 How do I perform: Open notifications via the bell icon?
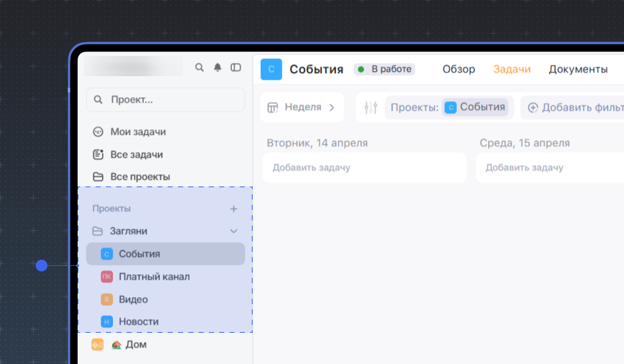[218, 68]
